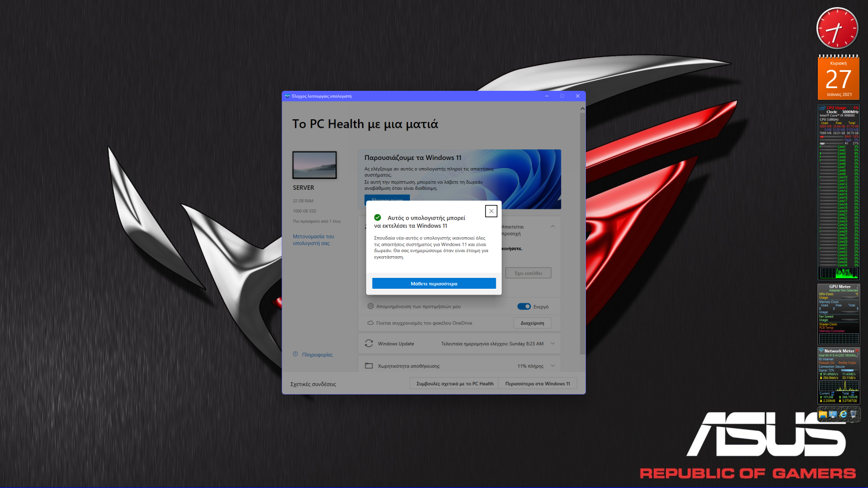Open the Μετονομασία του υπολογιστή σας link
This screenshot has height=488, width=868.
tap(313, 239)
